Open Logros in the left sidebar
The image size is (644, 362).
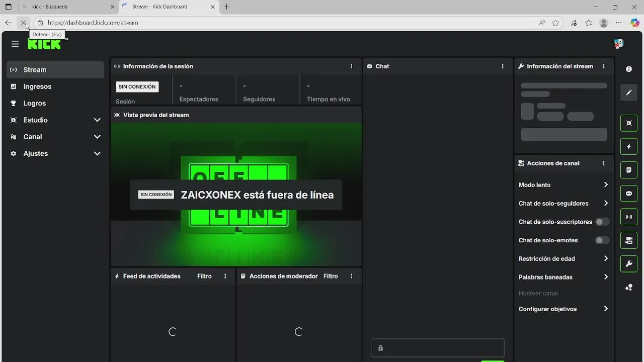55,103
